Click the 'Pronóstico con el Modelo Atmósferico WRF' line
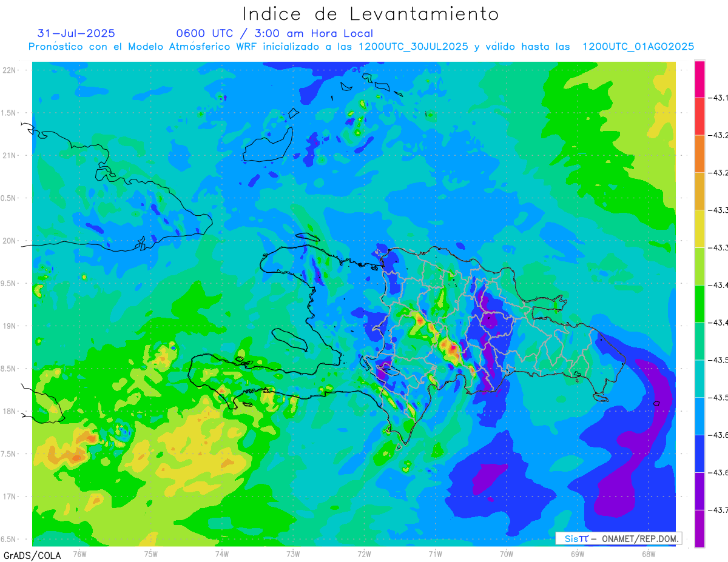The width and height of the screenshot is (728, 562). [361, 47]
